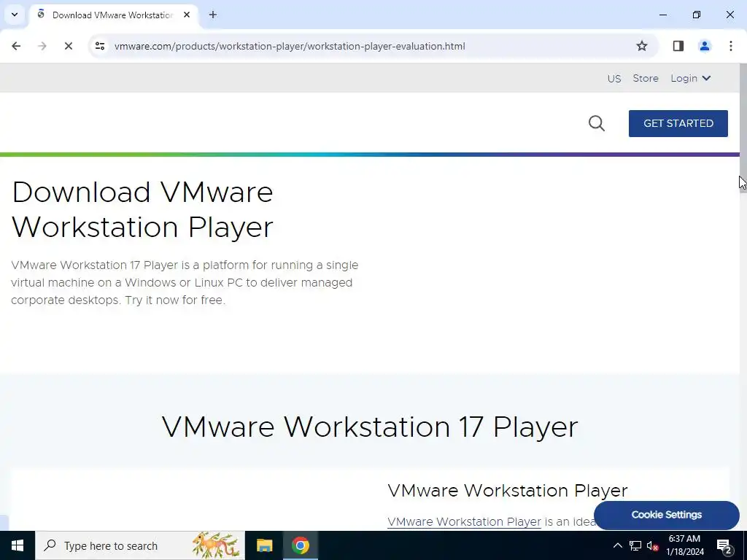
Task: Go back using the browser back arrow
Action: (16, 46)
